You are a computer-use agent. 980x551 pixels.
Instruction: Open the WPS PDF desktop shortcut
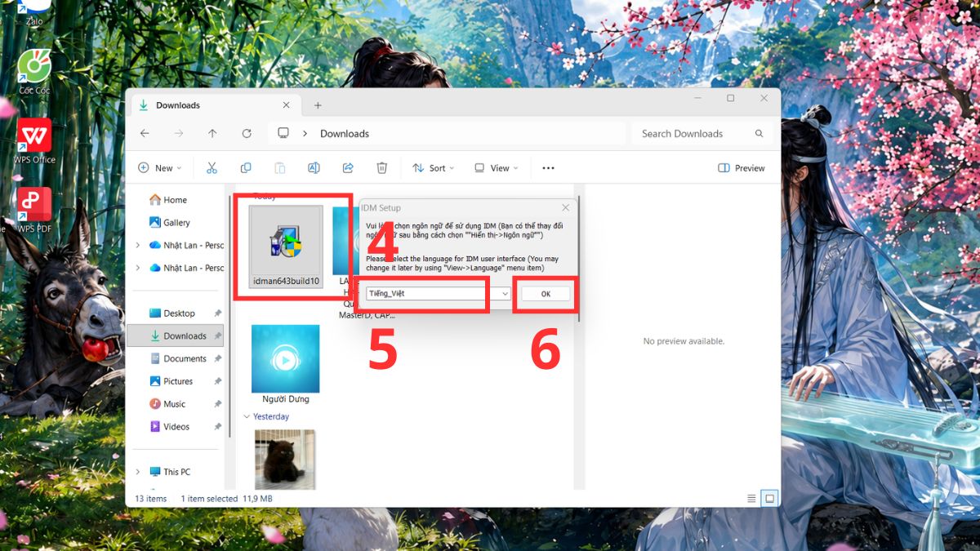click(34, 209)
